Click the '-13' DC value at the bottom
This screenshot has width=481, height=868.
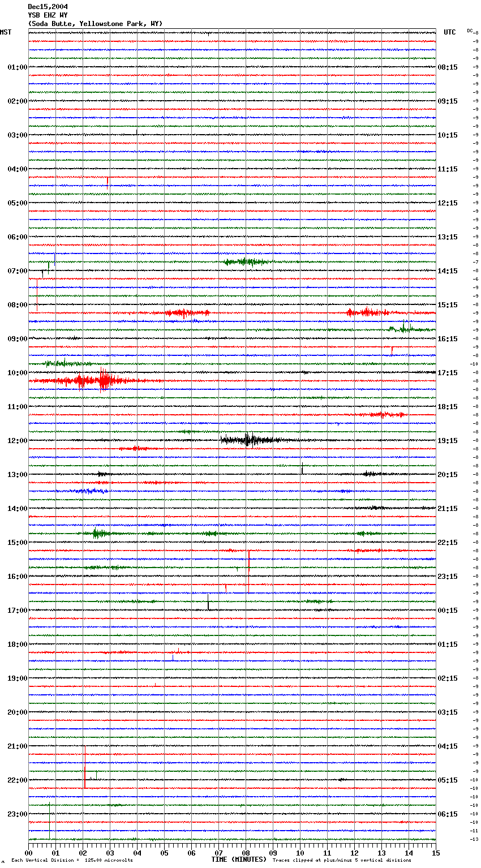click(475, 839)
